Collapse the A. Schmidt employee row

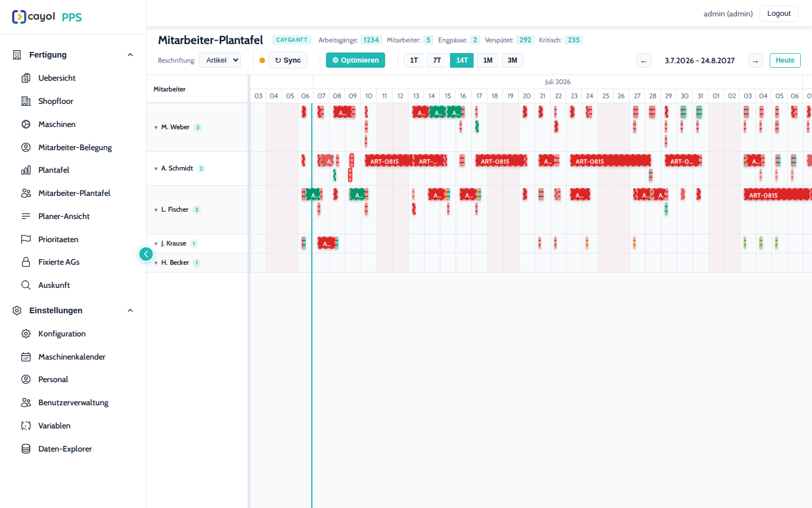156,169
